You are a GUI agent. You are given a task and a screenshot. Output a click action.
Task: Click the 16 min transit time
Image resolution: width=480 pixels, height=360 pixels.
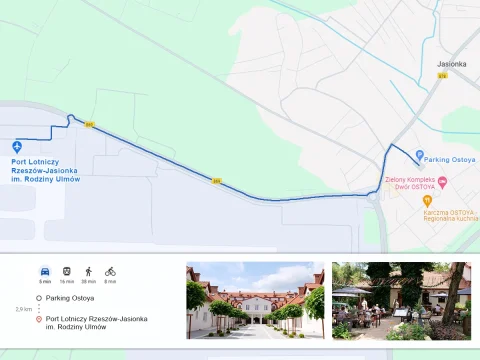(67, 282)
